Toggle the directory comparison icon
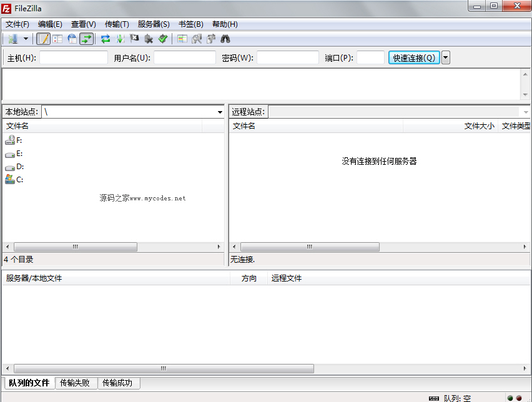 click(x=197, y=39)
